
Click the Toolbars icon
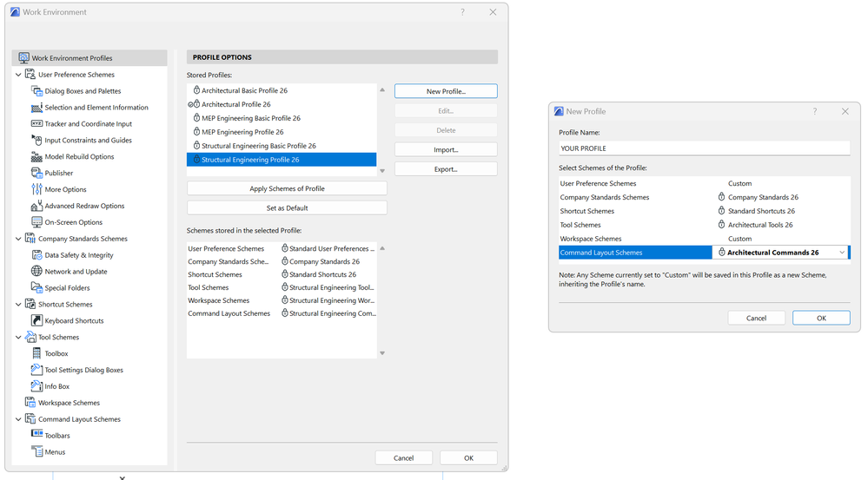pos(36,435)
